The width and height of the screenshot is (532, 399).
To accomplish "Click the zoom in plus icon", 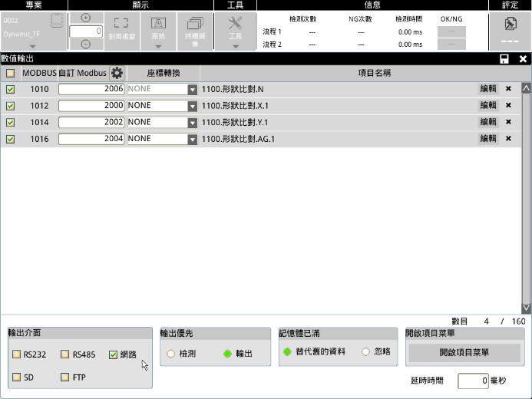I will pos(86,18).
